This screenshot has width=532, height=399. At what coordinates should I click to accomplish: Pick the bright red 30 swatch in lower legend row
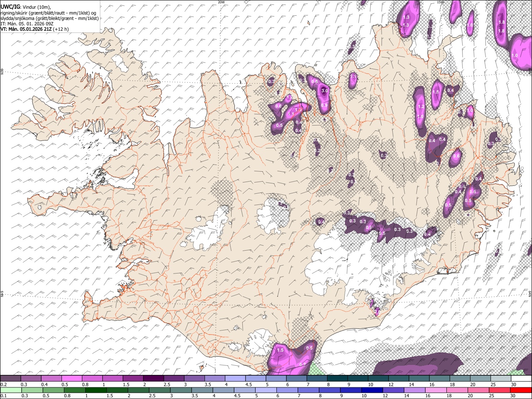(x=521, y=390)
